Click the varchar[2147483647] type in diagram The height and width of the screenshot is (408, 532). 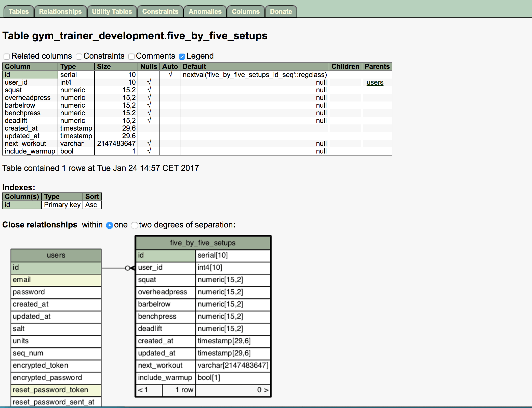point(233,365)
